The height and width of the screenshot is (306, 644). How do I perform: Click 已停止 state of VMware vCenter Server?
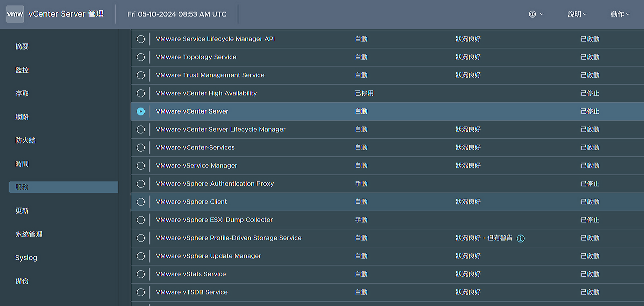[x=590, y=111]
